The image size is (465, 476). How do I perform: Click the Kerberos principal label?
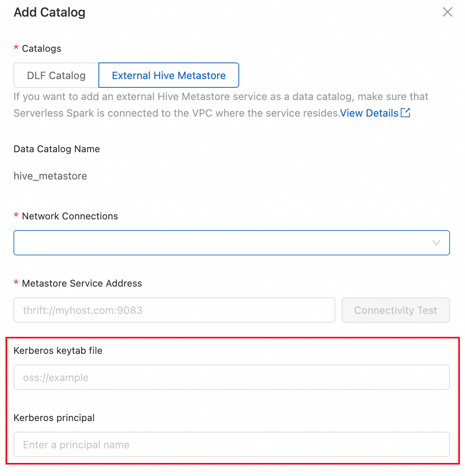54,418
